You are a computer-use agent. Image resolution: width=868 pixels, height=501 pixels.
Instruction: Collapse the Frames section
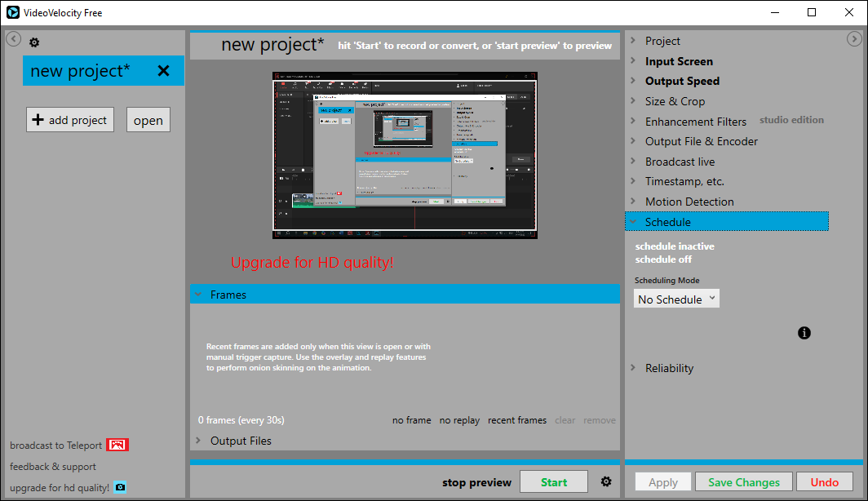(x=198, y=294)
